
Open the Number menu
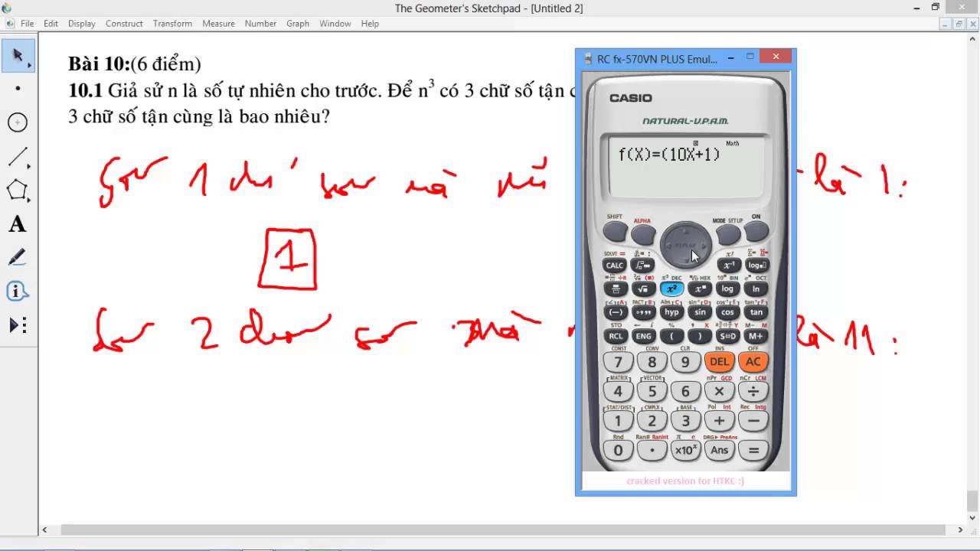click(260, 24)
